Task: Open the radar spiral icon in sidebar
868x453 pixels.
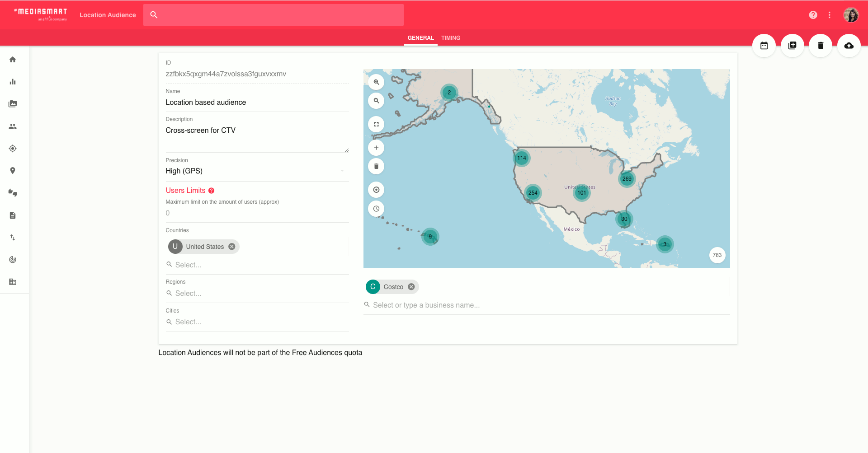Action: pyautogui.click(x=13, y=260)
